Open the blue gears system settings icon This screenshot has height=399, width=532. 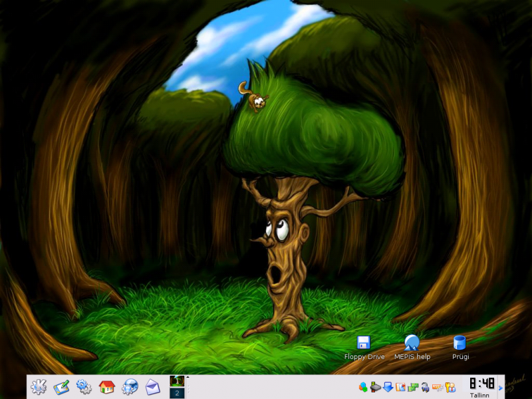[x=84, y=387]
